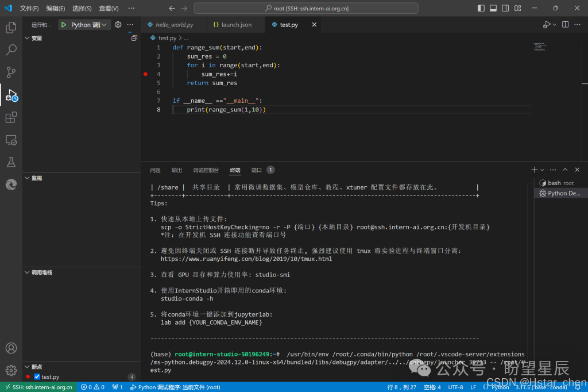Run Python file from editor toolbar
The image size is (588, 392).
pos(547,25)
